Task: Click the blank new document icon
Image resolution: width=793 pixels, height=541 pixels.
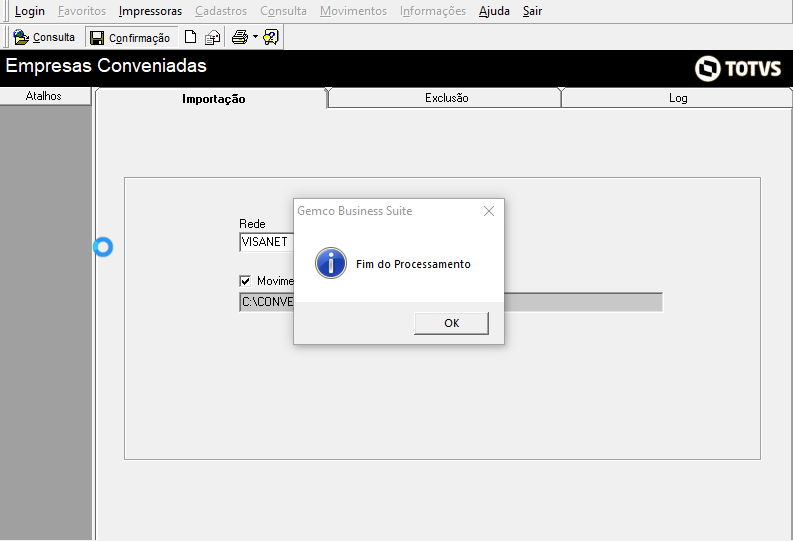Action: tap(190, 37)
